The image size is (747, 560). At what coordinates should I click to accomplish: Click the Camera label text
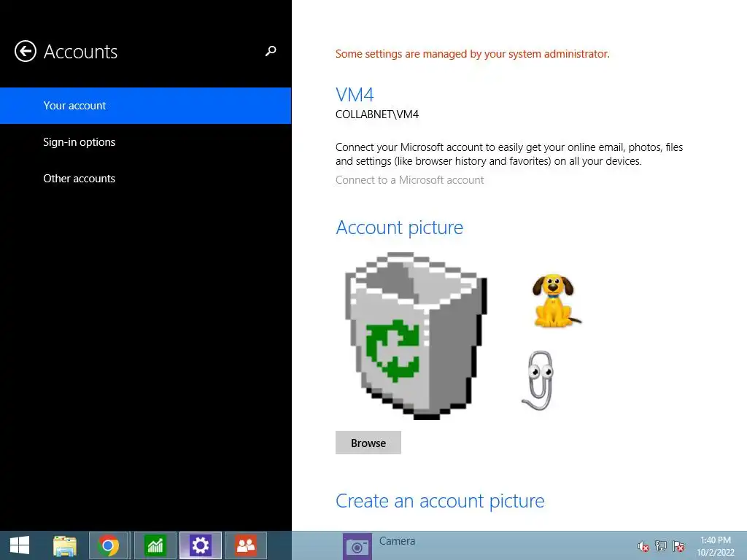[x=397, y=541]
